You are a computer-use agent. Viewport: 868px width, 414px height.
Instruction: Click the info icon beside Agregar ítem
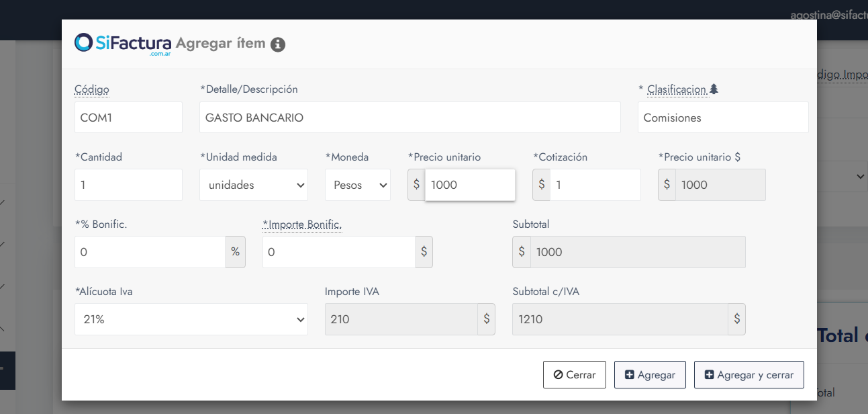pyautogui.click(x=278, y=44)
